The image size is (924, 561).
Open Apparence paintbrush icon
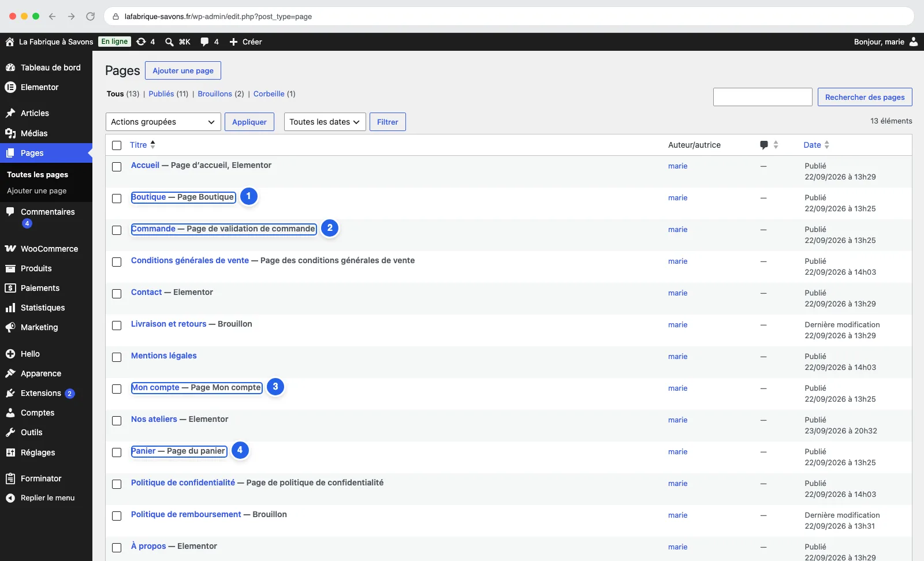[x=10, y=373]
